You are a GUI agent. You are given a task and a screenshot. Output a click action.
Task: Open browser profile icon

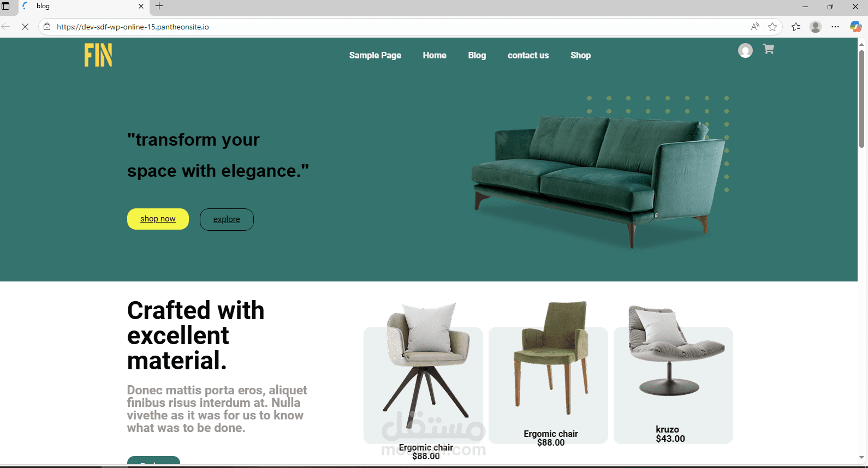tap(816, 27)
